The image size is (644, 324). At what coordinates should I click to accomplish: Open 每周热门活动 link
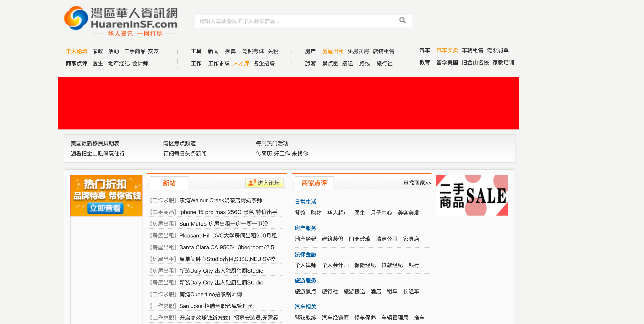(272, 143)
